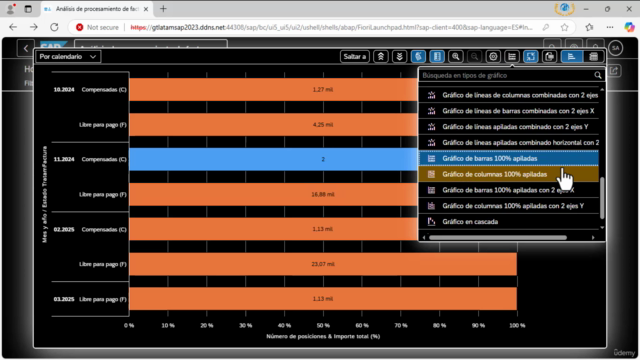This screenshot has width=640, height=360.
Task: Click the blue 11.2024 Compensadas bar
Action: (x=273, y=159)
